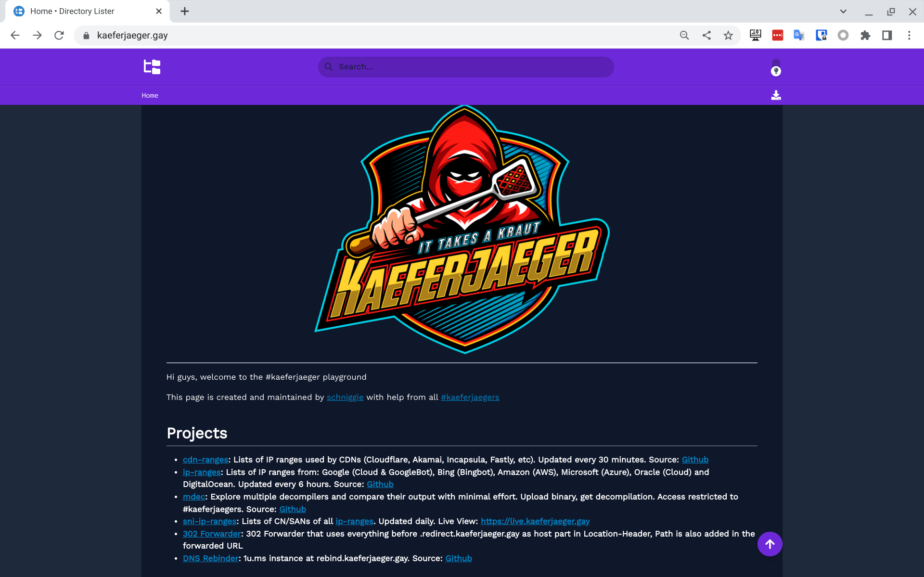
Task: Select Home in the breadcrumb bar
Action: click(150, 96)
